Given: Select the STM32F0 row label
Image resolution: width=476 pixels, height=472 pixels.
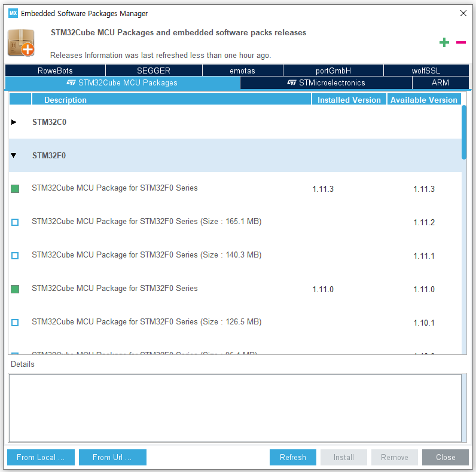Looking at the screenshot, I should 49,155.
